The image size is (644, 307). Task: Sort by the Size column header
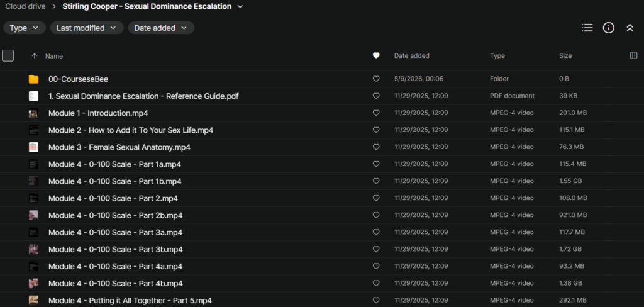tap(565, 55)
